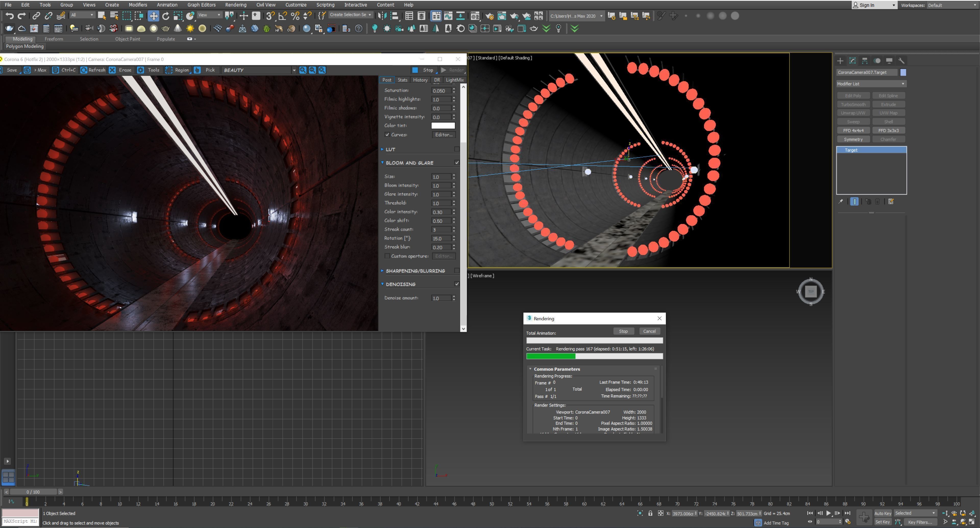Toggle Set Key mode

point(883,522)
